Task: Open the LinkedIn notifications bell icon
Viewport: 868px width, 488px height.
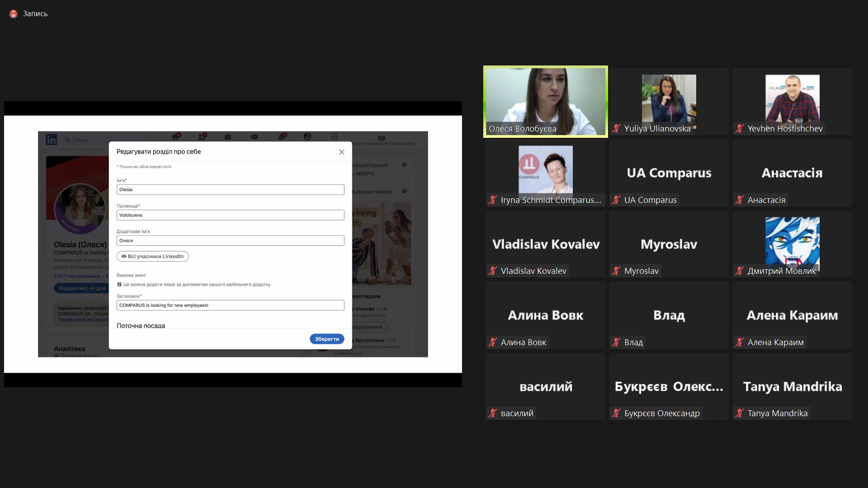Action: pos(282,136)
